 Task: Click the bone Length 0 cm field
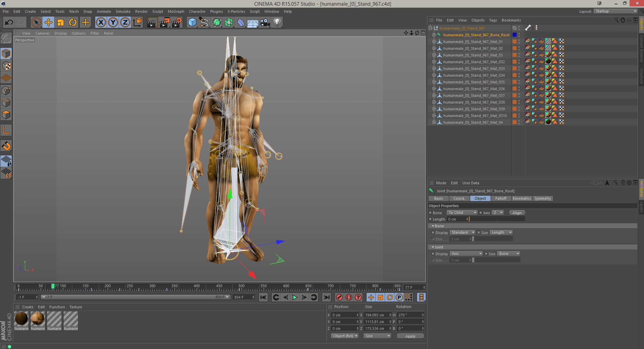[x=458, y=219]
